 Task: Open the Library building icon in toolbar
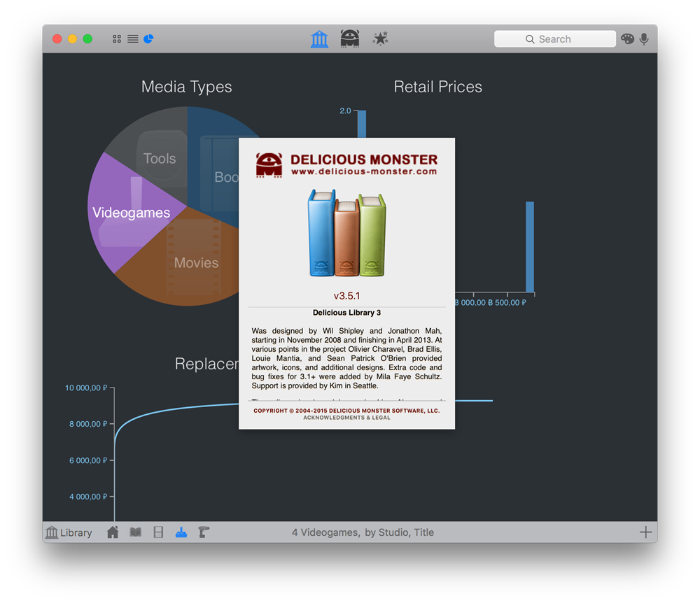pos(319,38)
